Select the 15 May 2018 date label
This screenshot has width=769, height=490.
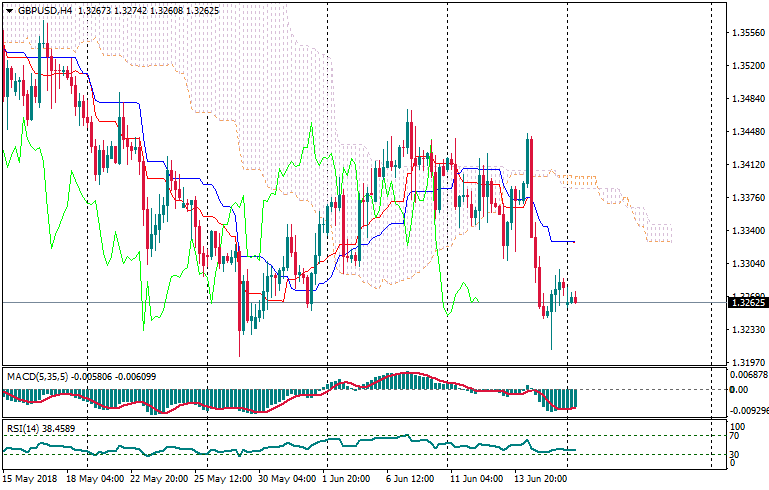31,479
